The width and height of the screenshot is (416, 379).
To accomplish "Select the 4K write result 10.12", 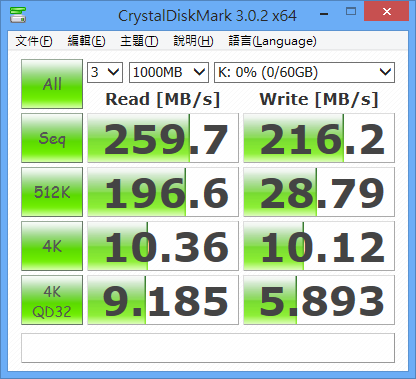I will point(319,246).
